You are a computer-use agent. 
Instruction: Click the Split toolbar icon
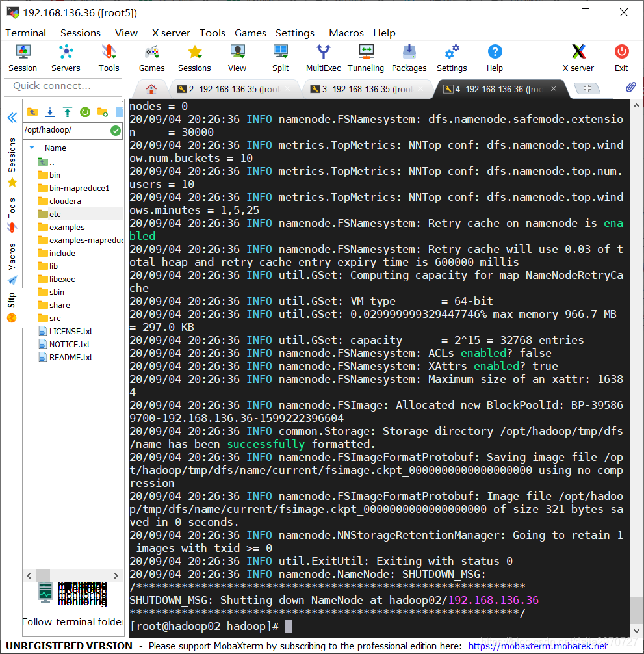coord(281,58)
